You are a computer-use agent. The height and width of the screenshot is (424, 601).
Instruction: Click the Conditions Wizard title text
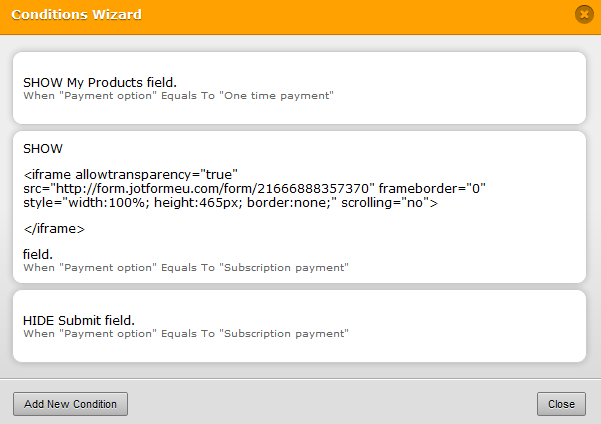coord(76,15)
